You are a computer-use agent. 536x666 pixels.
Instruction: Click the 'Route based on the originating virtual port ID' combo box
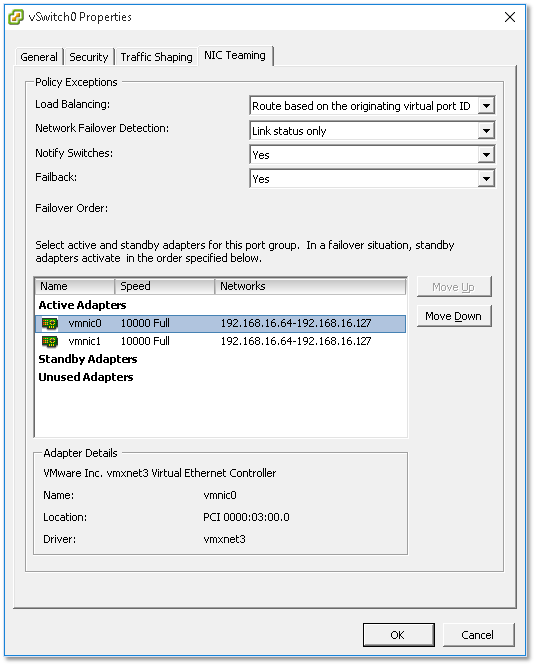coord(372,106)
